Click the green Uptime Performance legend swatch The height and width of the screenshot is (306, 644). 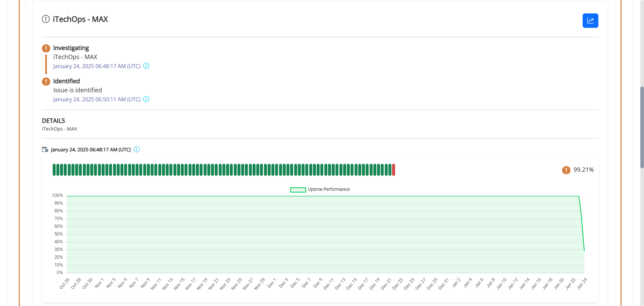(298, 190)
